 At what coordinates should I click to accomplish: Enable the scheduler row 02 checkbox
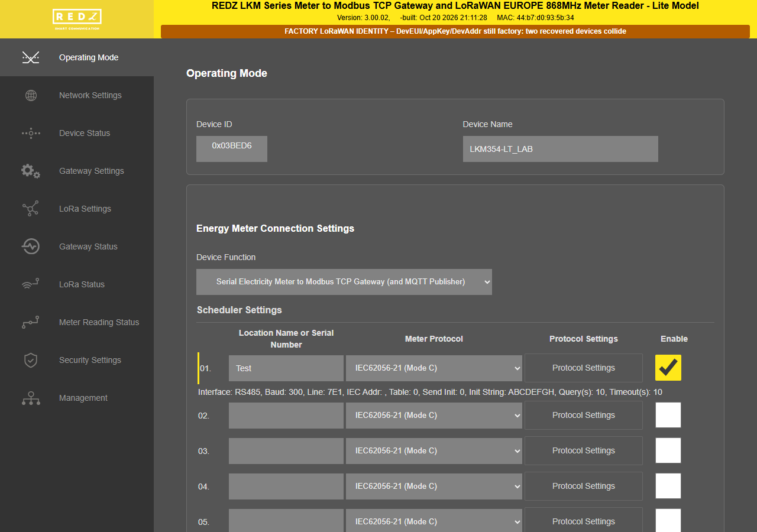tap(668, 415)
